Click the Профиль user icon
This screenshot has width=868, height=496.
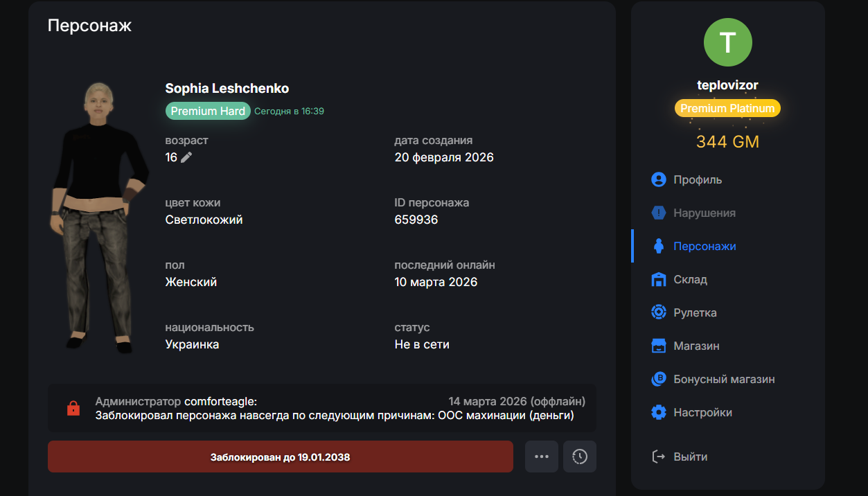(x=658, y=179)
